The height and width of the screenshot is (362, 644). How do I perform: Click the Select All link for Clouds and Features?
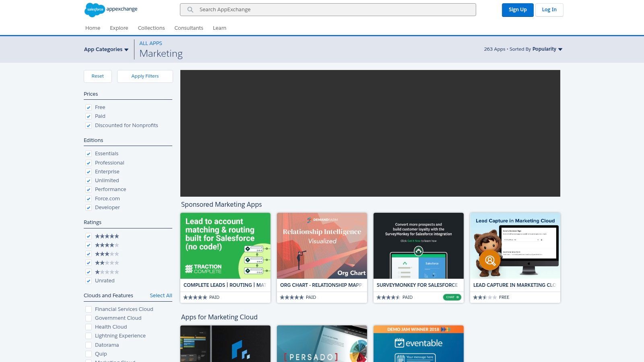(161, 295)
